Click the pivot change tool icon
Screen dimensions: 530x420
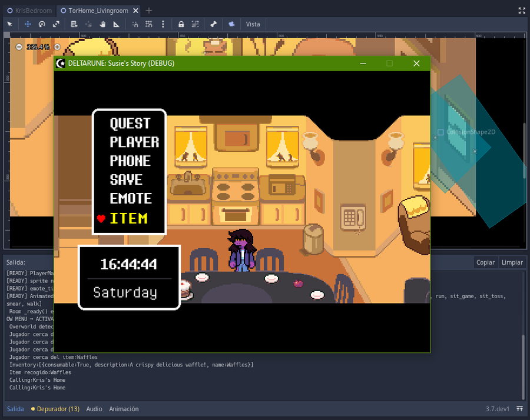88,24
